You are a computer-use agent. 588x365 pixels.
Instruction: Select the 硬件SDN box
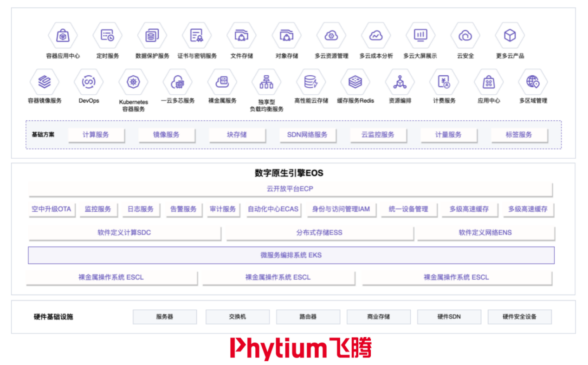click(449, 317)
